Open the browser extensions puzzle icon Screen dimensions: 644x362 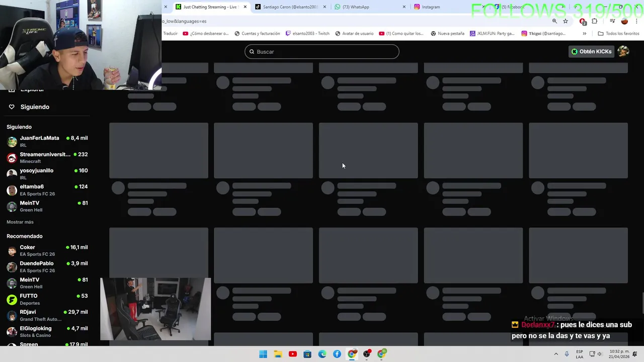coord(595,21)
